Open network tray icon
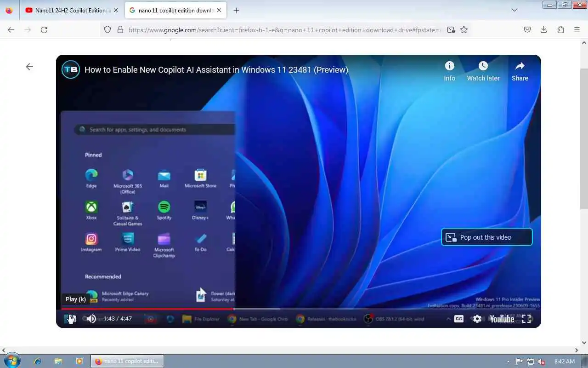 pyautogui.click(x=531, y=362)
